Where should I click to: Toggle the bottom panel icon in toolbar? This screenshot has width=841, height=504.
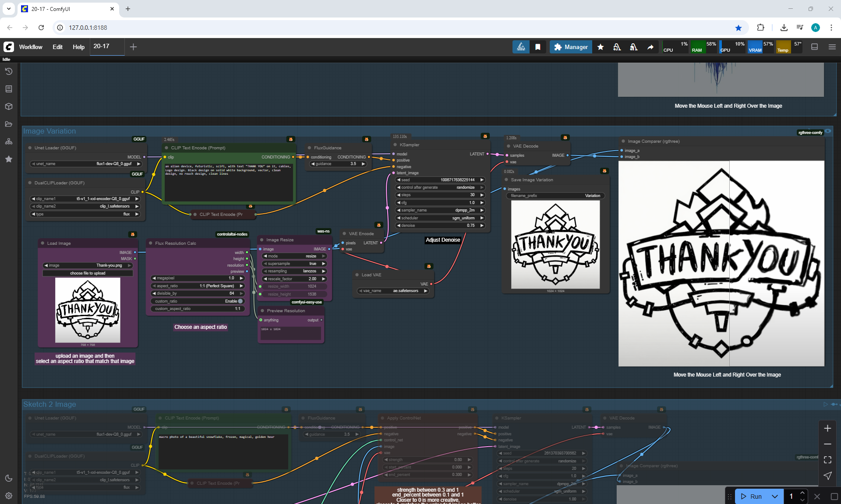(x=815, y=47)
